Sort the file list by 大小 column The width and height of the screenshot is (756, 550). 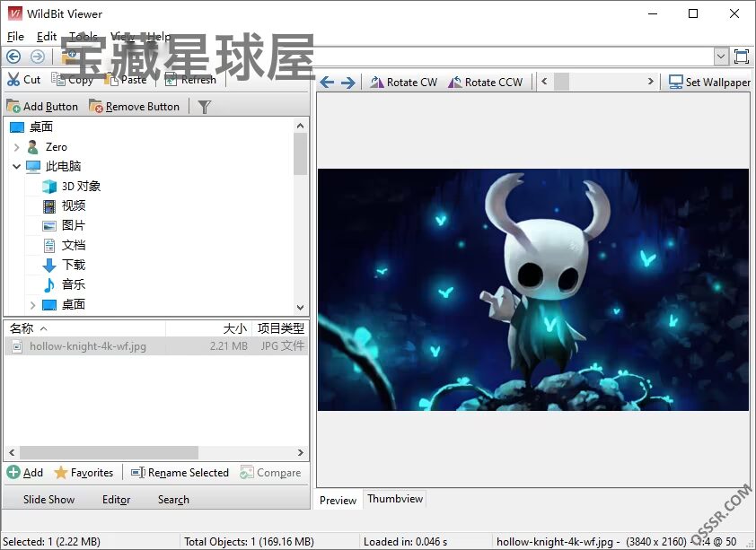point(209,328)
